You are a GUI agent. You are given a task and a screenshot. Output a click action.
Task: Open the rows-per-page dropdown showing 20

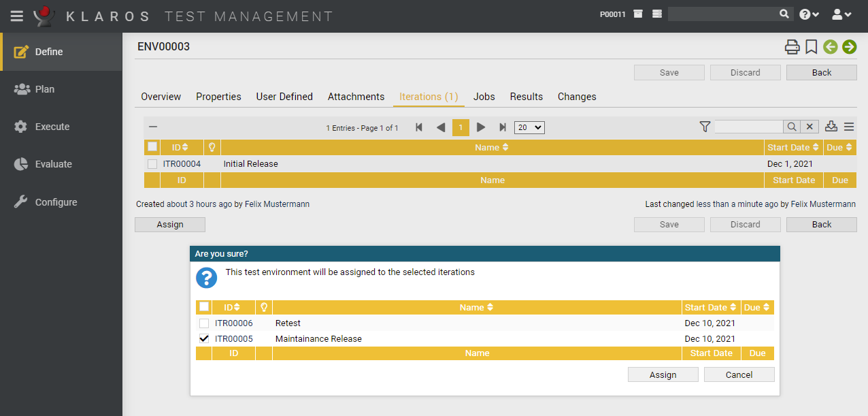[530, 127]
